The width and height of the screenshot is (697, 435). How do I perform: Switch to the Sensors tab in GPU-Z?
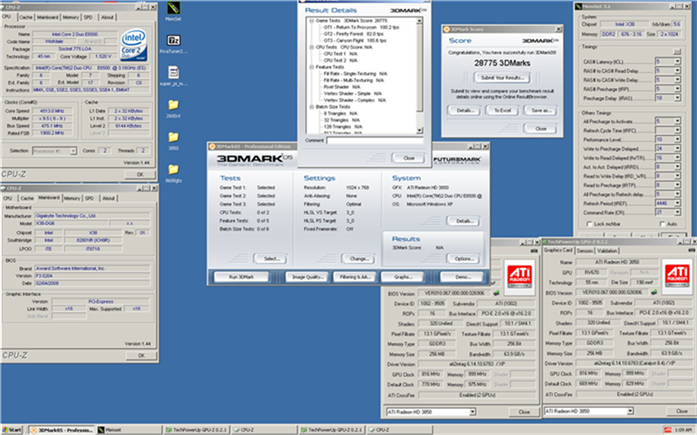(585, 251)
